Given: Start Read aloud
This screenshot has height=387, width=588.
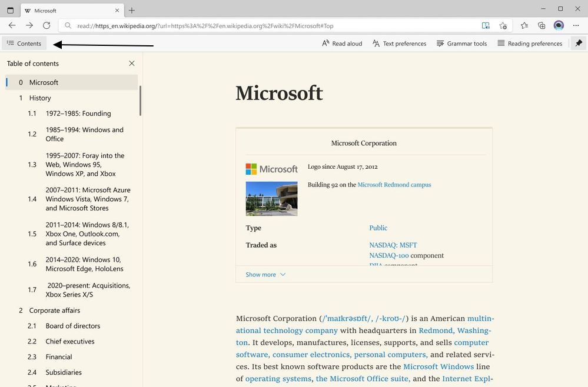Looking at the screenshot, I should (342, 44).
